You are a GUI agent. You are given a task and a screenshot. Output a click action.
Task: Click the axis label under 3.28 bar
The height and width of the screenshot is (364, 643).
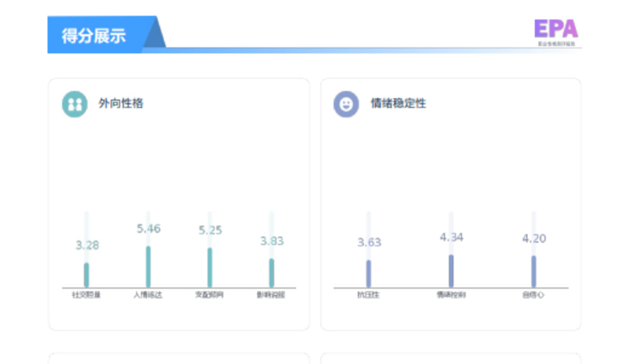pyautogui.click(x=87, y=295)
